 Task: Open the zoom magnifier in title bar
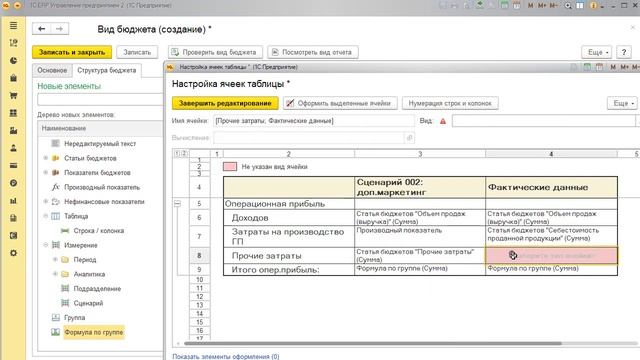tap(568, 6)
